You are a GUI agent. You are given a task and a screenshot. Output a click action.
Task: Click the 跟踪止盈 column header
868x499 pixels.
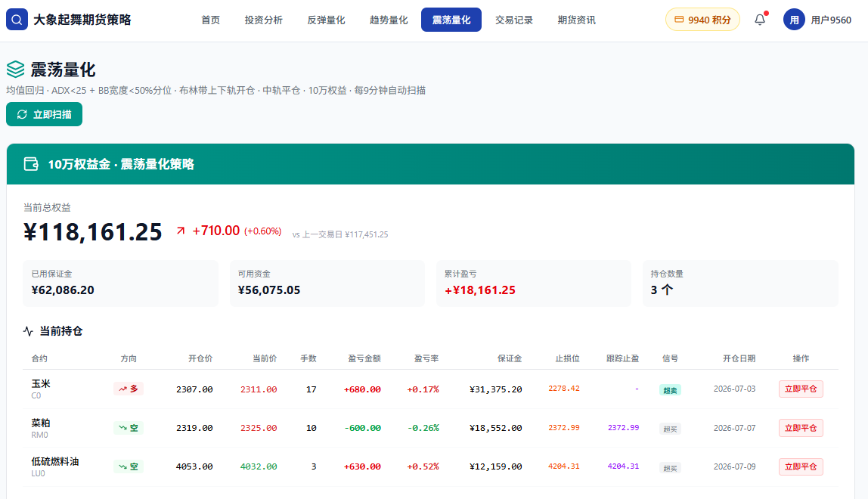(x=622, y=358)
